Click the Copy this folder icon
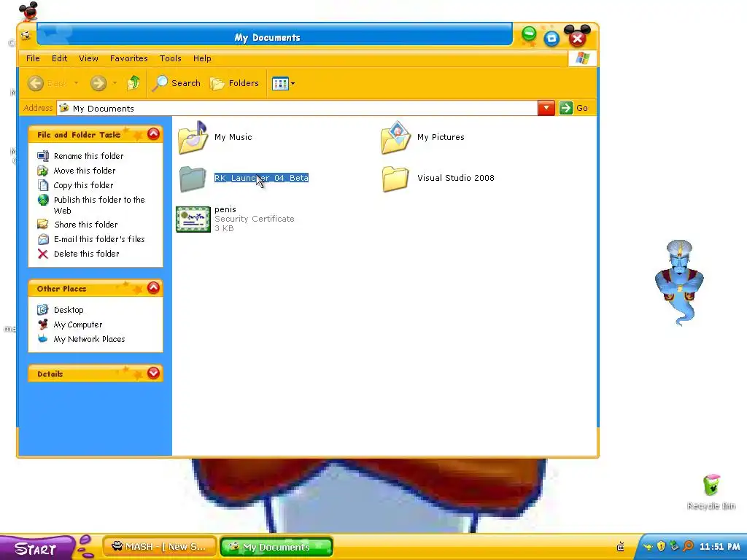The height and width of the screenshot is (560, 747). (x=43, y=185)
